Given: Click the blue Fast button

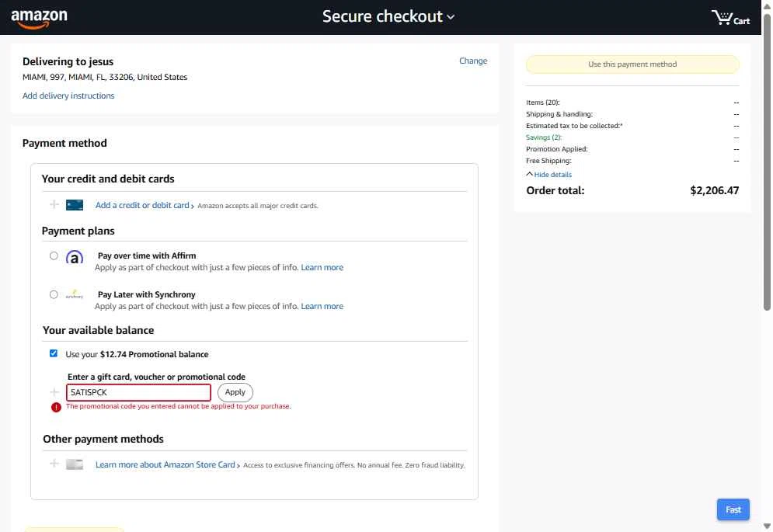Looking at the screenshot, I should point(733,509).
